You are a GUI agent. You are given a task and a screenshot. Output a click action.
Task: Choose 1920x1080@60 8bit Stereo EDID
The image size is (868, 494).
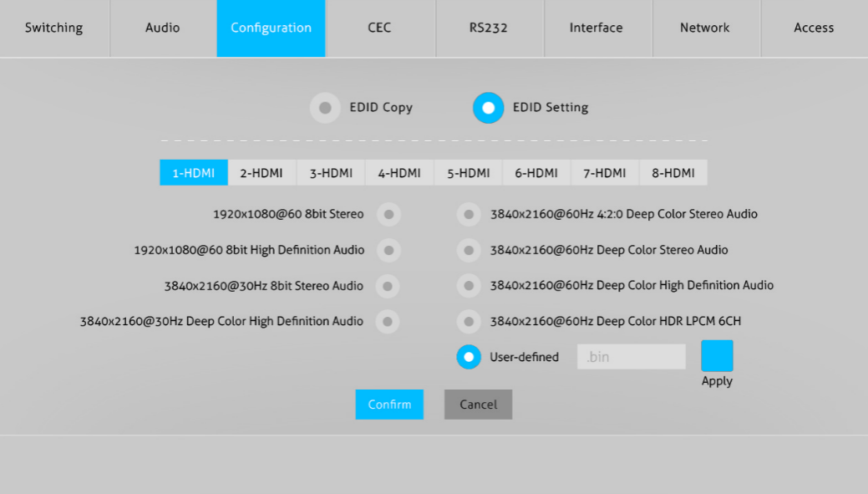pos(388,215)
